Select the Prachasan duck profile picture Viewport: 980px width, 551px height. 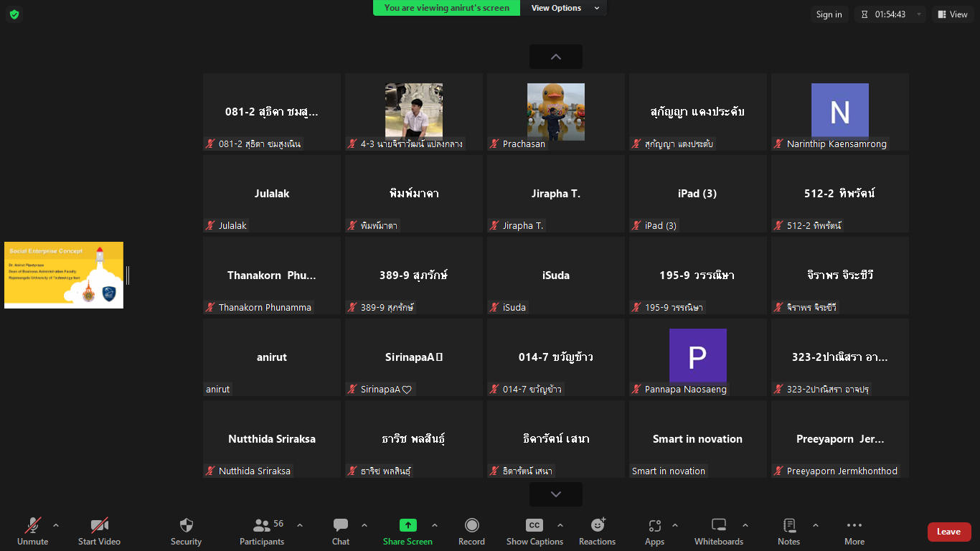556,111
